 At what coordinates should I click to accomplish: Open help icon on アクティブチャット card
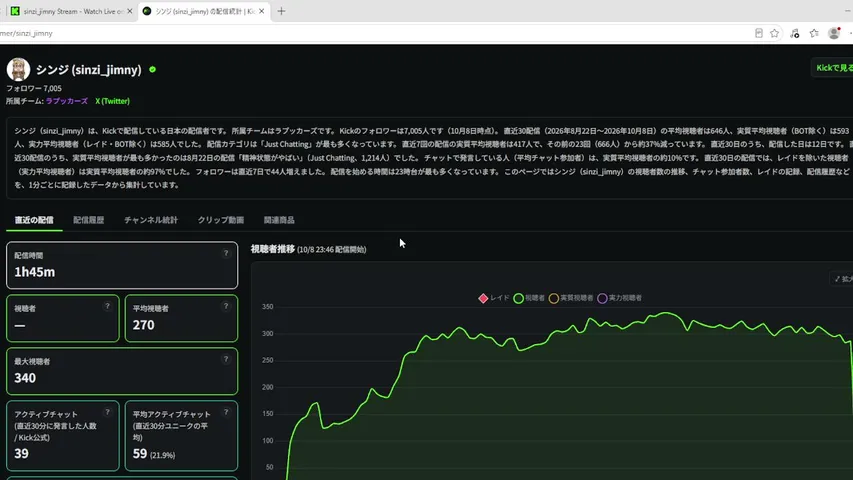click(x=107, y=413)
